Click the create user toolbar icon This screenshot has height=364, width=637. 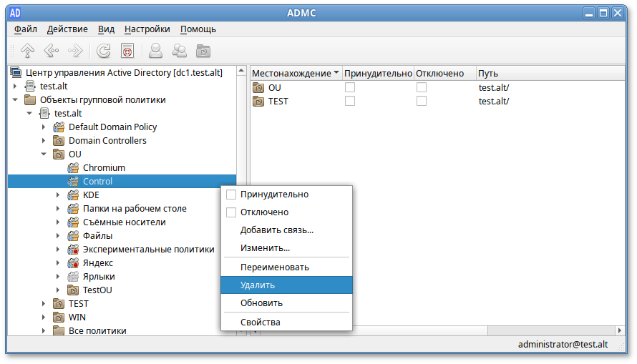tap(155, 51)
